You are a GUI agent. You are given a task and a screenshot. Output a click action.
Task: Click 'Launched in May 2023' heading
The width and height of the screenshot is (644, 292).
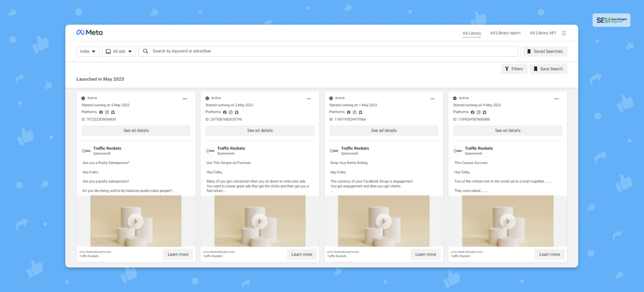pyautogui.click(x=100, y=79)
